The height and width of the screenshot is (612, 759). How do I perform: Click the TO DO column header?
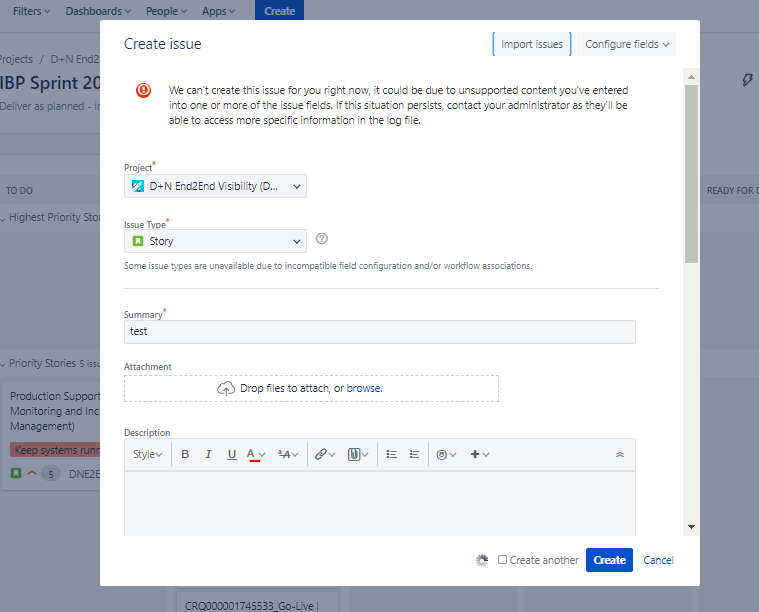coord(19,191)
